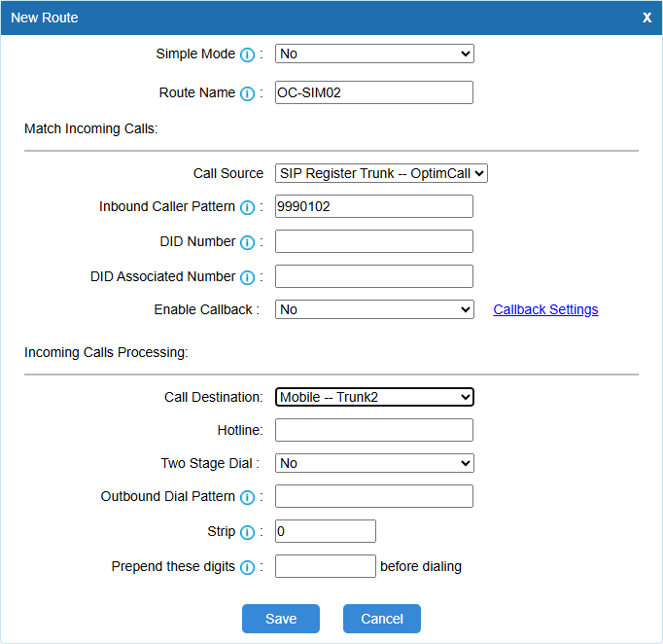Viewport: 663px width, 644px height.
Task: Click the Call Source label
Action: [x=228, y=173]
